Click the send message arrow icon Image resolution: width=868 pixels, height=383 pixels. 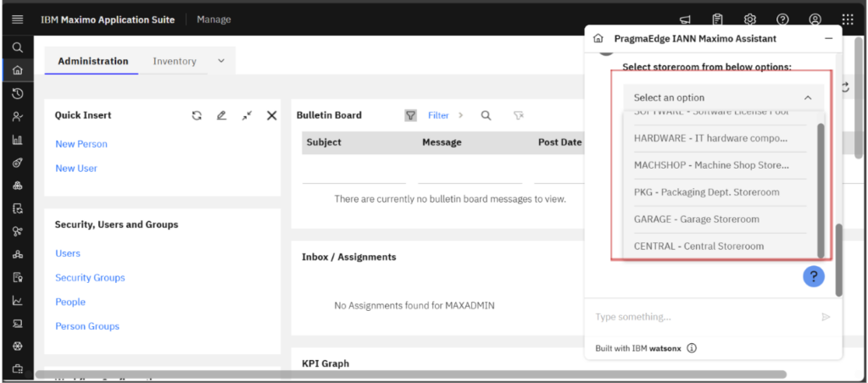click(826, 317)
